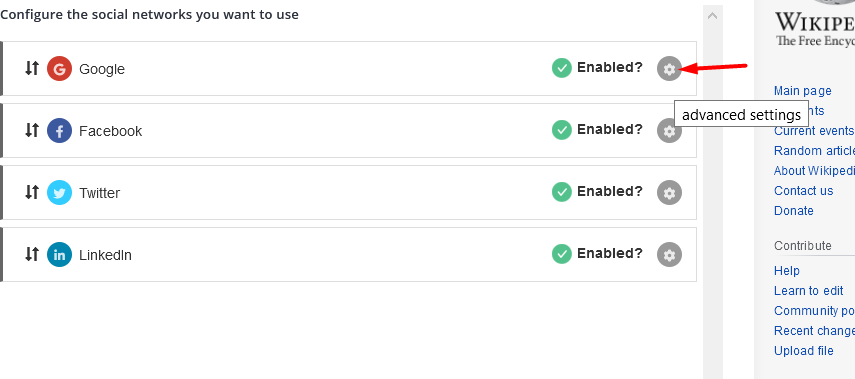Open Twitter advanced settings gear

(669, 192)
